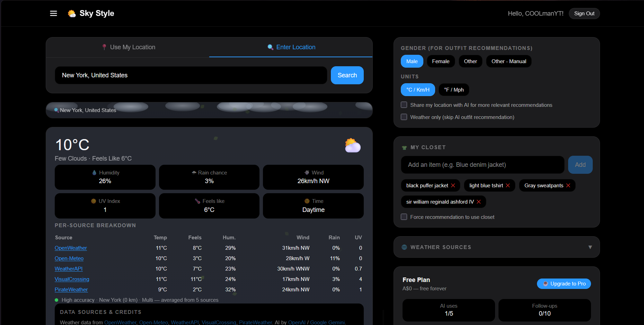Open the Open-Meteo source link in table
644x325 pixels.
[69, 258]
